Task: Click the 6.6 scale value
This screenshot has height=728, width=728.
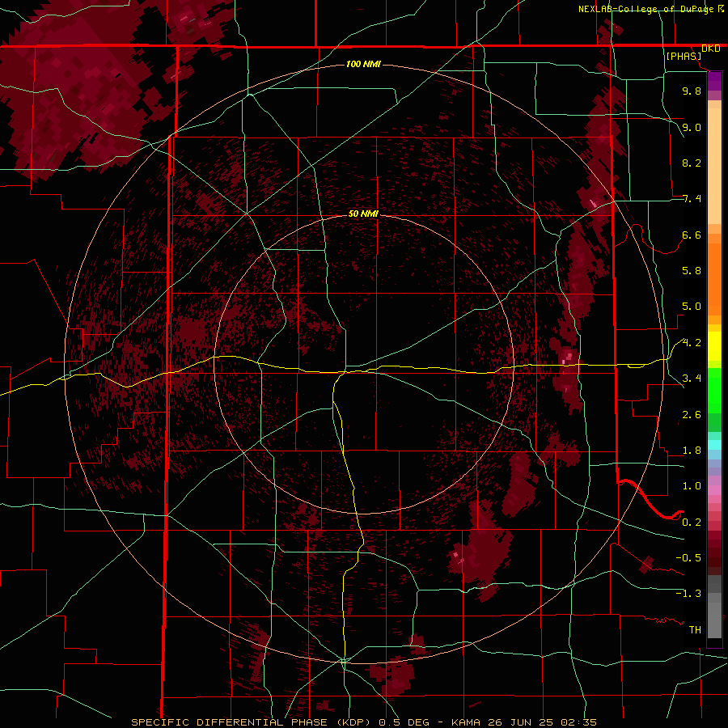Action: tap(692, 235)
